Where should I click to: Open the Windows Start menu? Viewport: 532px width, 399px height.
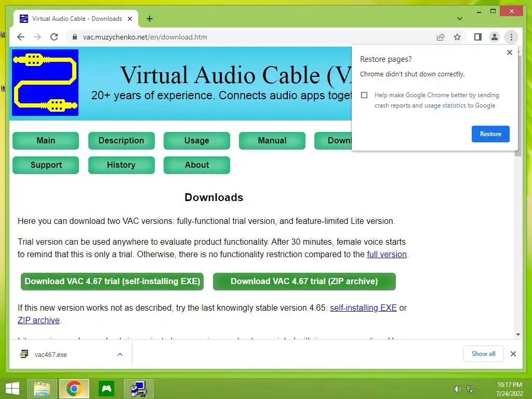(x=12, y=389)
